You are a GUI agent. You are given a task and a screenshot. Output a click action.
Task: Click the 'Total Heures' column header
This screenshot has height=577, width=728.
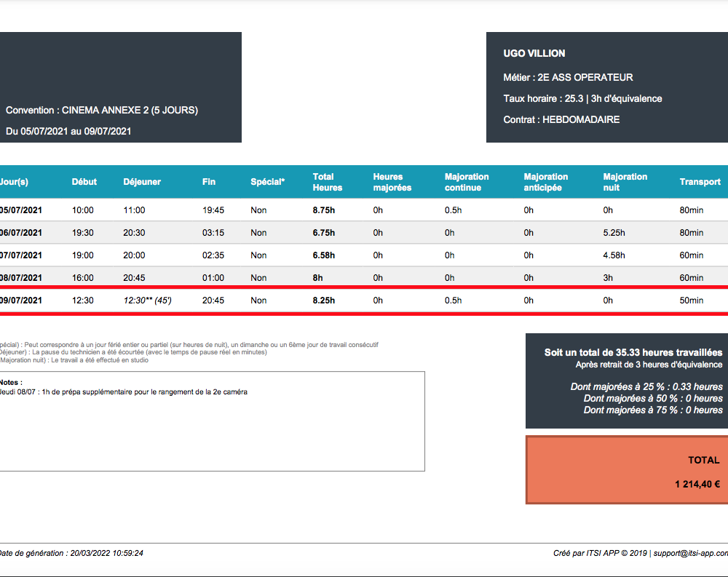[328, 182]
